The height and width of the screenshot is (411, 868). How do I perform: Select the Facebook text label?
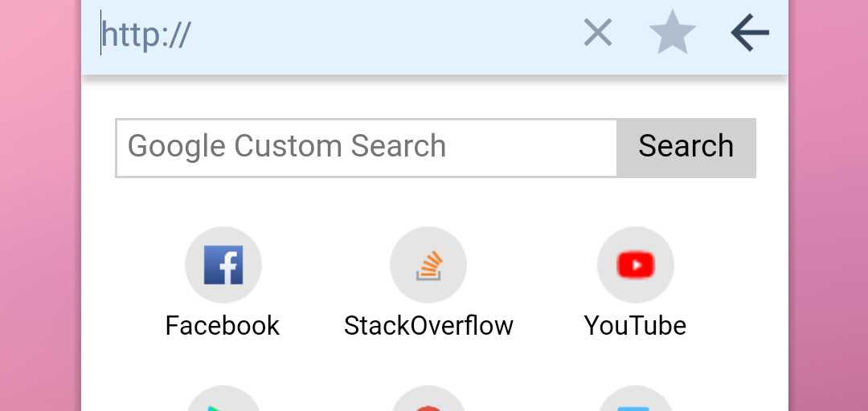[x=223, y=325]
